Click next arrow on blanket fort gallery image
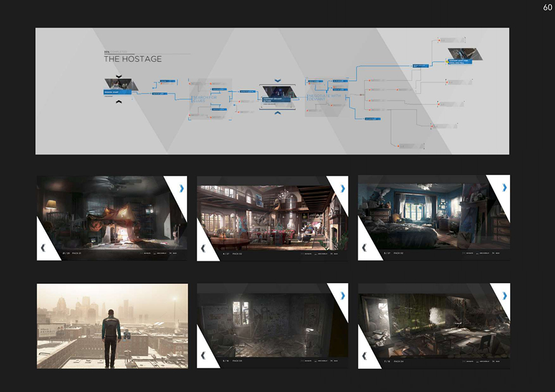This screenshot has height=392, width=555. click(x=181, y=189)
